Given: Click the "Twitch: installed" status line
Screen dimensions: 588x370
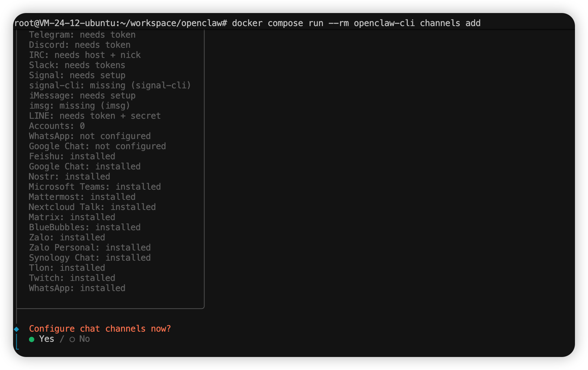Looking at the screenshot, I should 72,278.
